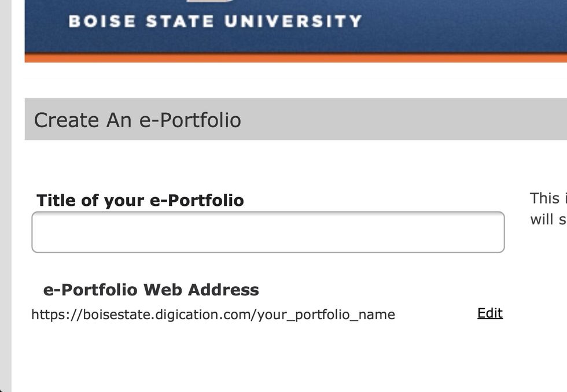Click the word "UNIVERSITY" in the header
Screen dimensions: 567x392
coord(293,21)
